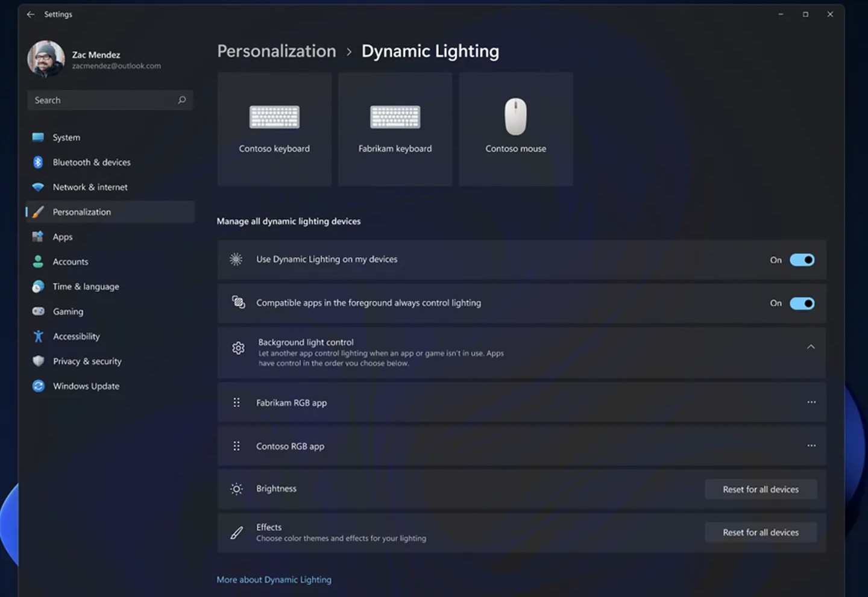Click the back arrow in Settings title bar
Screen dimensions: 868x597
click(x=30, y=14)
